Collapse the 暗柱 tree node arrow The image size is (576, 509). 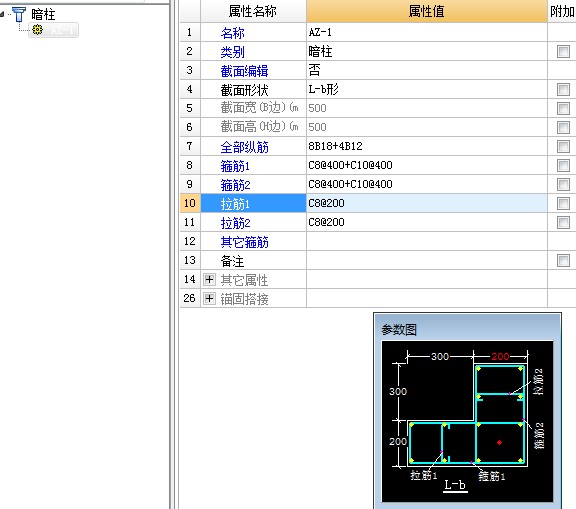(x=2, y=14)
